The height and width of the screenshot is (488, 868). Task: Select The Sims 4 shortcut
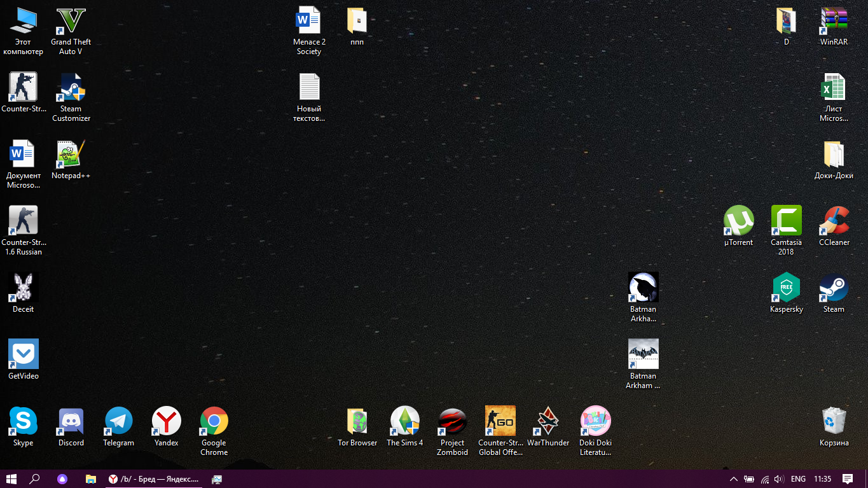(x=404, y=427)
